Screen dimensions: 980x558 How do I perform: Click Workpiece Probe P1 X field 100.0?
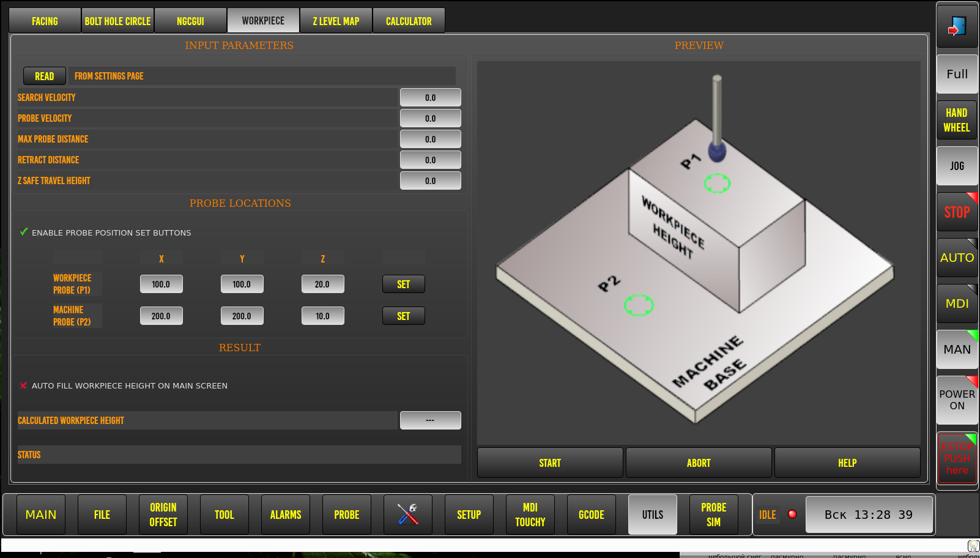click(x=161, y=284)
